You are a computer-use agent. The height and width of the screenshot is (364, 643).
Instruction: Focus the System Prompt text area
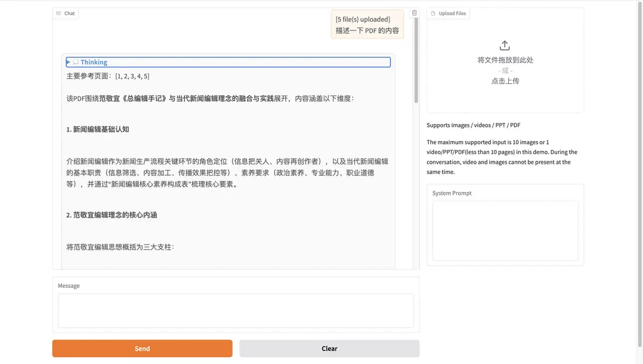pos(505,231)
